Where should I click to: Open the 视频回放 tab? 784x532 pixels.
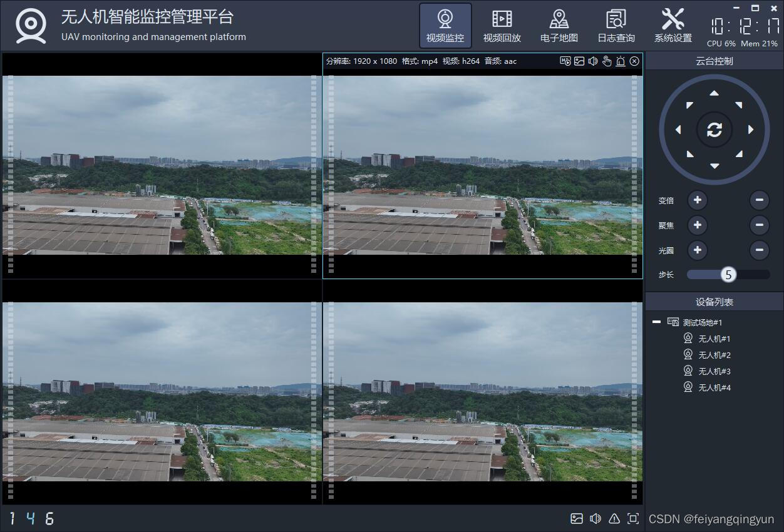click(x=502, y=26)
